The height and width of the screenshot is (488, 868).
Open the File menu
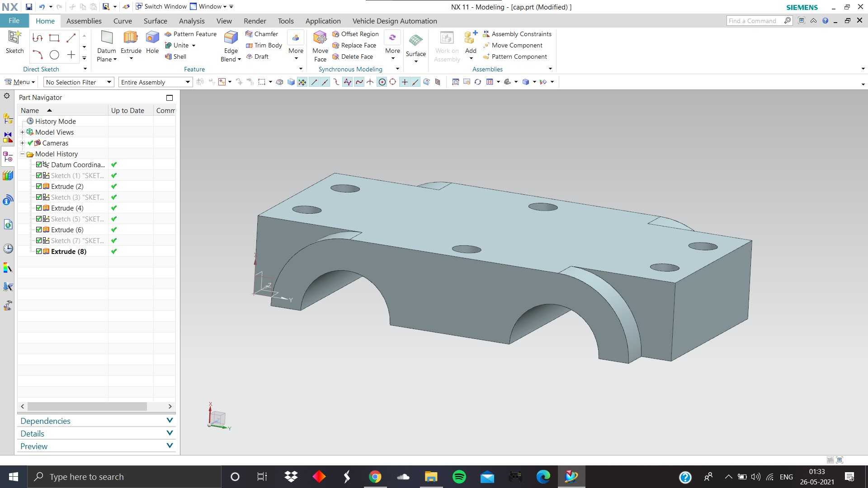coord(14,21)
